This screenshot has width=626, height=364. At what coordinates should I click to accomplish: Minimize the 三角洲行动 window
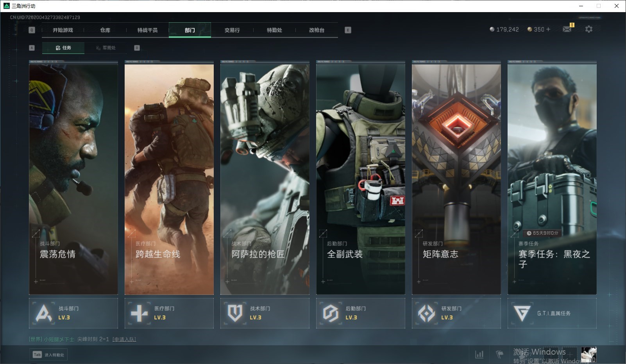(x=581, y=6)
